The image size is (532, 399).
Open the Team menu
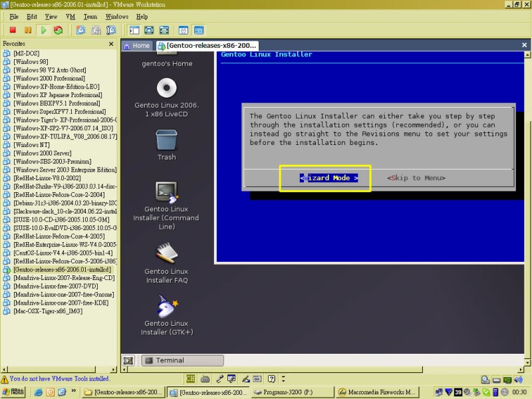(90, 17)
